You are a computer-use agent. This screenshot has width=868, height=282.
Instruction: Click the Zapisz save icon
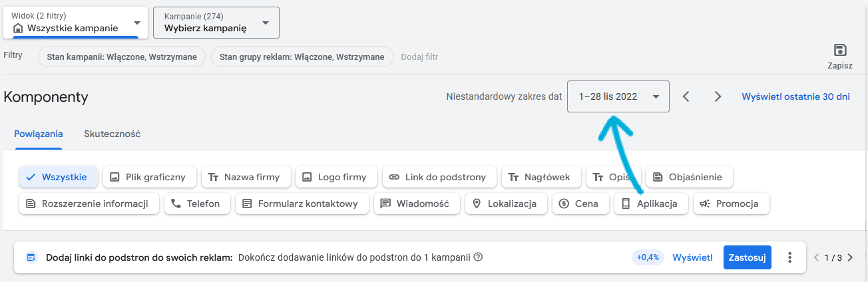tap(839, 51)
